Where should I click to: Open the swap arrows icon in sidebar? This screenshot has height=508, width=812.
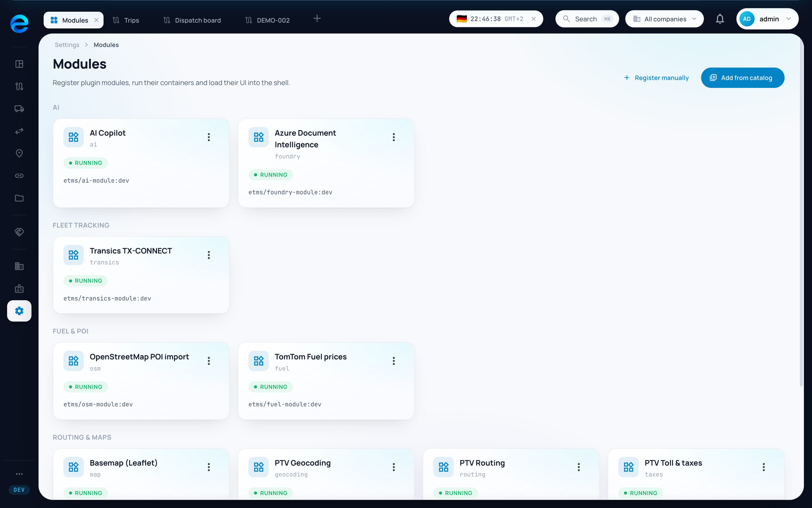click(x=20, y=131)
